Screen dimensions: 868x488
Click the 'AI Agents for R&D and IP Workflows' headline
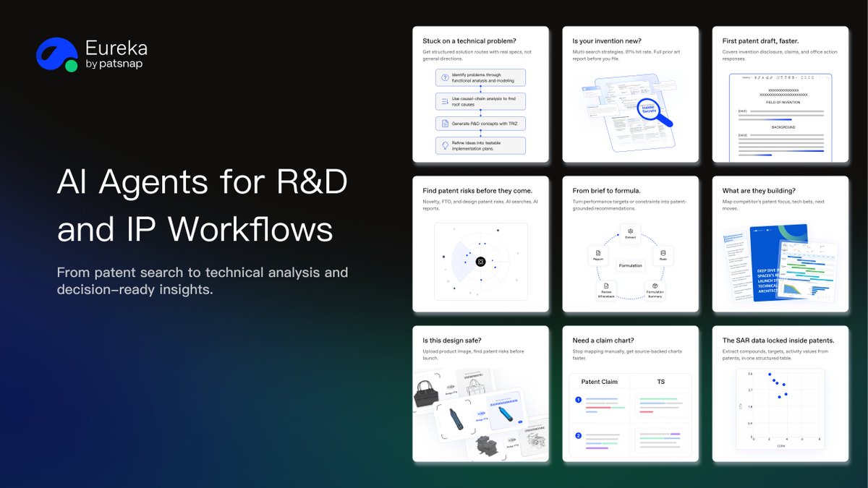(203, 207)
